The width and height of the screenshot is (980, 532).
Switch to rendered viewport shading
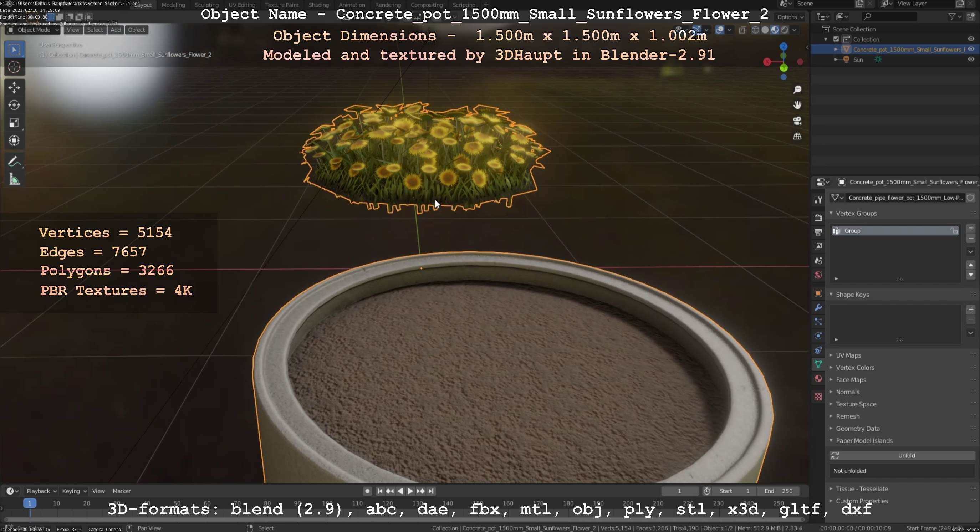click(x=784, y=30)
